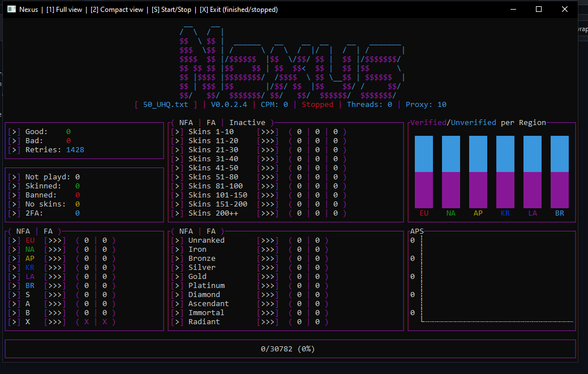Click the V0.0.2.4 version text
This screenshot has height=374, width=588.
229,105
